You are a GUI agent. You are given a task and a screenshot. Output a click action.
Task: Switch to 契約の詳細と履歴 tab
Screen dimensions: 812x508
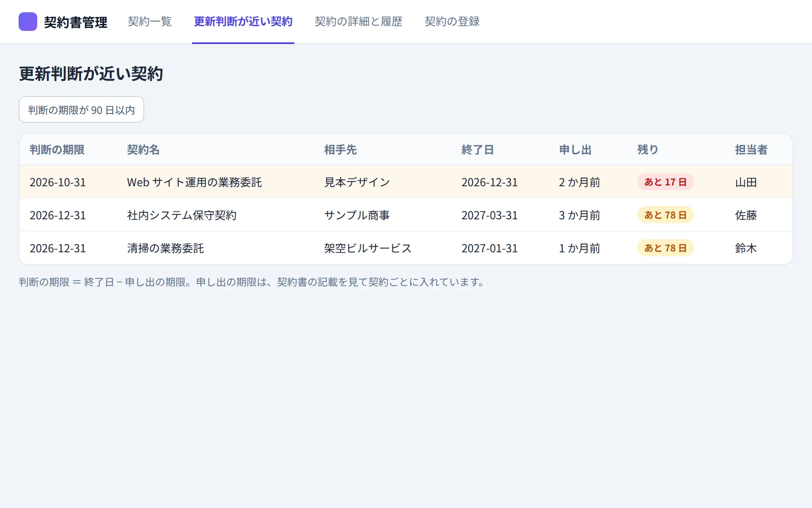point(359,22)
